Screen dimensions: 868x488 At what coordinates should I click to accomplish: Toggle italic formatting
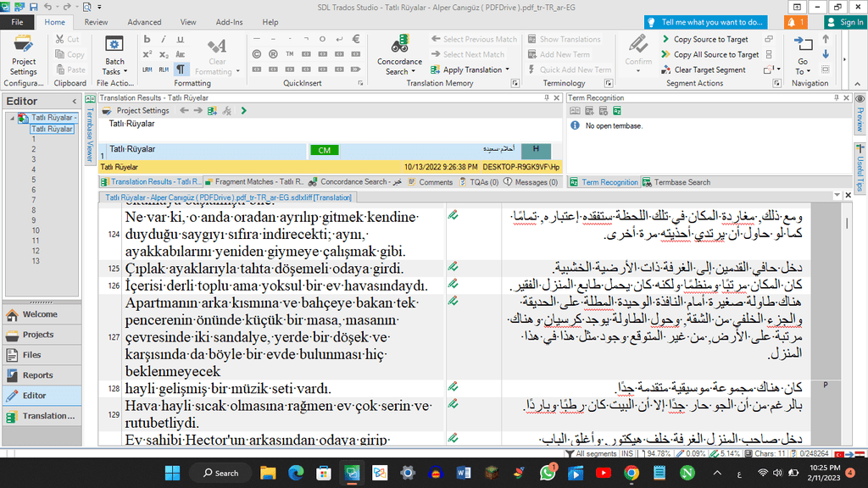pos(164,39)
